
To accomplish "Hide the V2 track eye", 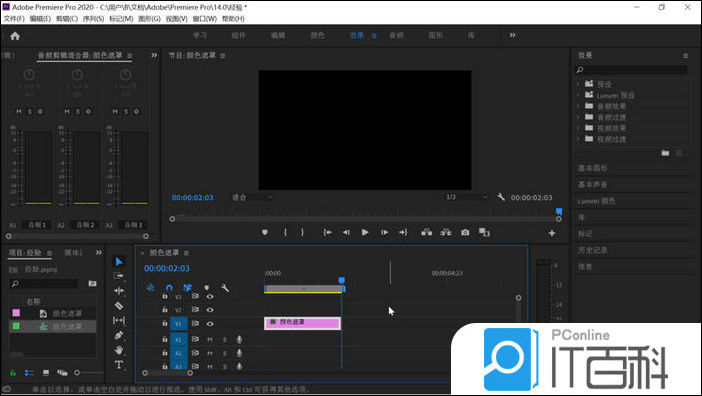I will tap(210, 310).
